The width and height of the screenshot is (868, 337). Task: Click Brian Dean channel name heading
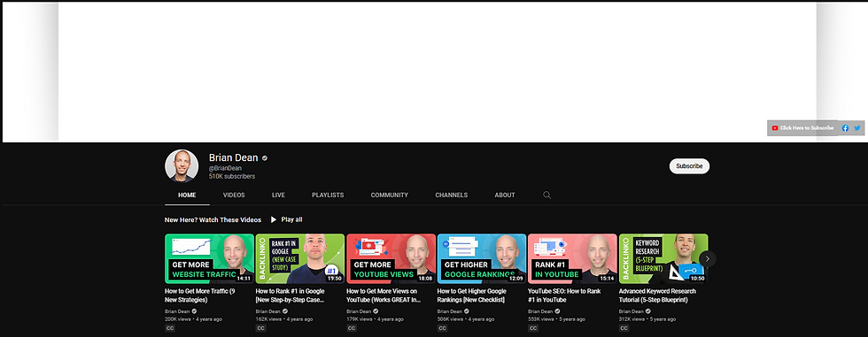click(x=233, y=158)
